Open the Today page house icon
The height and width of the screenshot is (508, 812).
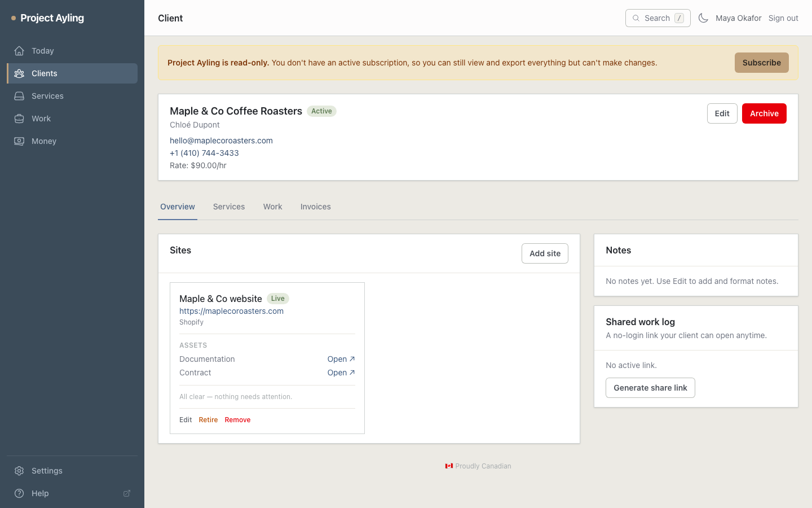coord(19,51)
